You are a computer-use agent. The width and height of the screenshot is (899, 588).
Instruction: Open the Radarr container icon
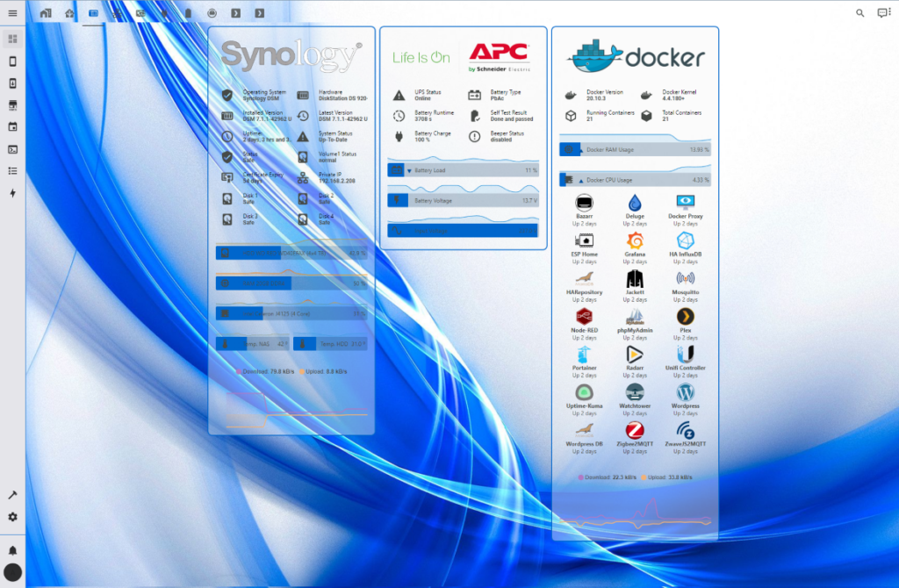click(635, 355)
